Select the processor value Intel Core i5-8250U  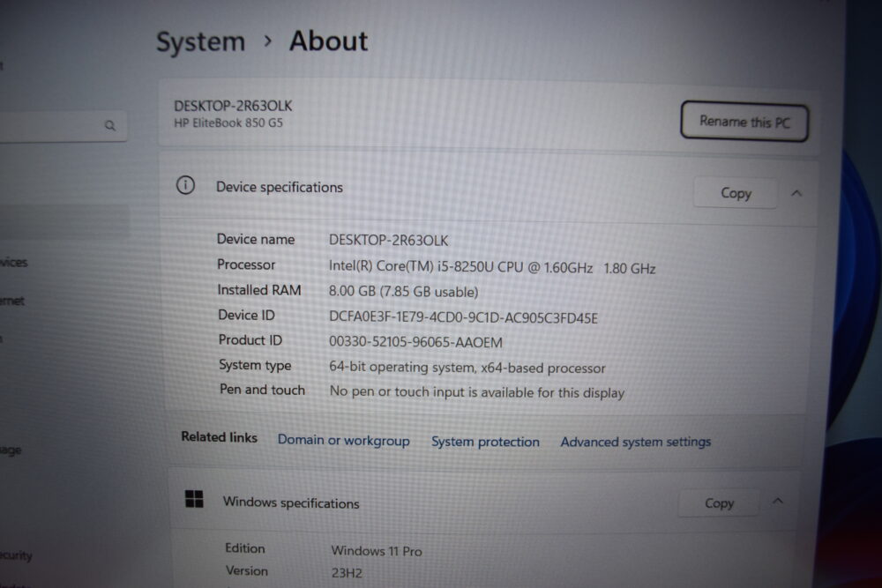[x=492, y=267]
